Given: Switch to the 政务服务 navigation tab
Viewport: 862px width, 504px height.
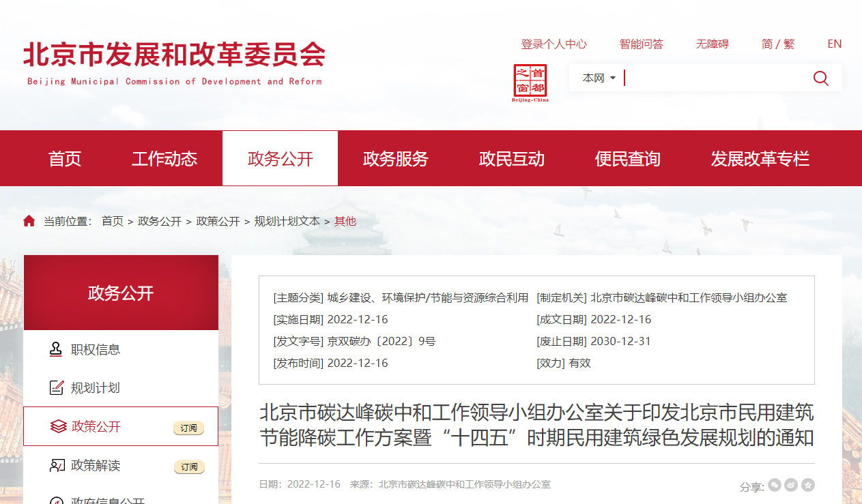Looking at the screenshot, I should pyautogui.click(x=396, y=158).
